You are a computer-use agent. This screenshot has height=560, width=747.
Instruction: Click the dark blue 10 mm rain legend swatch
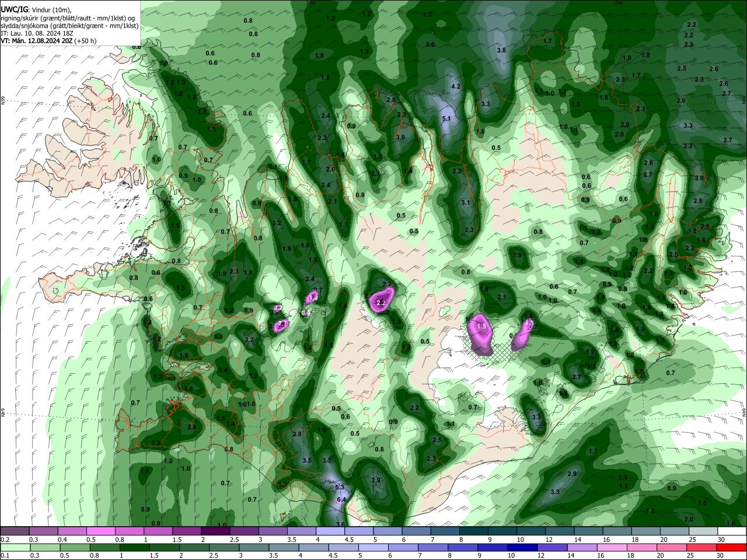pyautogui.click(x=522, y=547)
